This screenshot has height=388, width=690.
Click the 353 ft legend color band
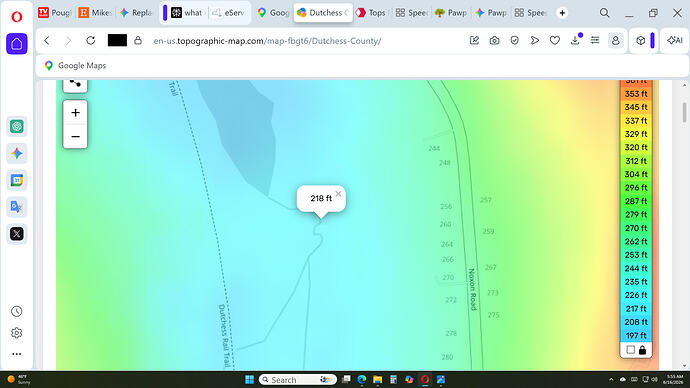tap(636, 94)
